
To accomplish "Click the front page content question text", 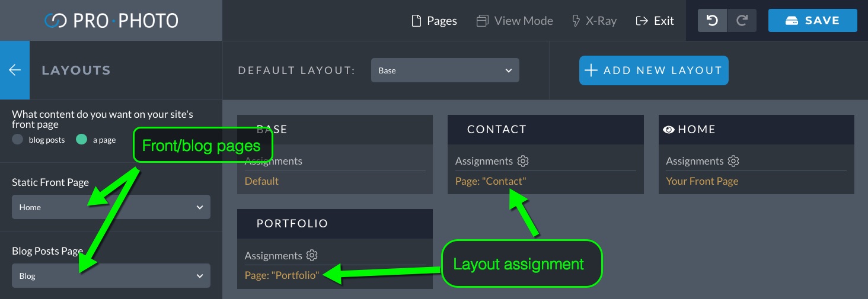I will 103,119.
